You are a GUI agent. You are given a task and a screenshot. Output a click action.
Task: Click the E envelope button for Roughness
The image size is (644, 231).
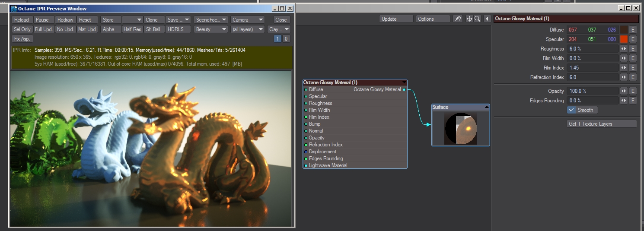click(633, 49)
